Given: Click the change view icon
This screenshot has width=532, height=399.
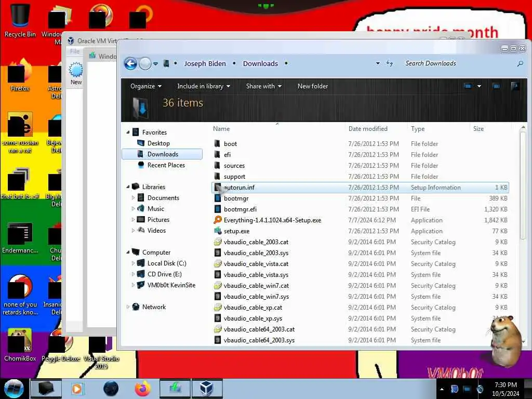Looking at the screenshot, I should click(x=468, y=86).
